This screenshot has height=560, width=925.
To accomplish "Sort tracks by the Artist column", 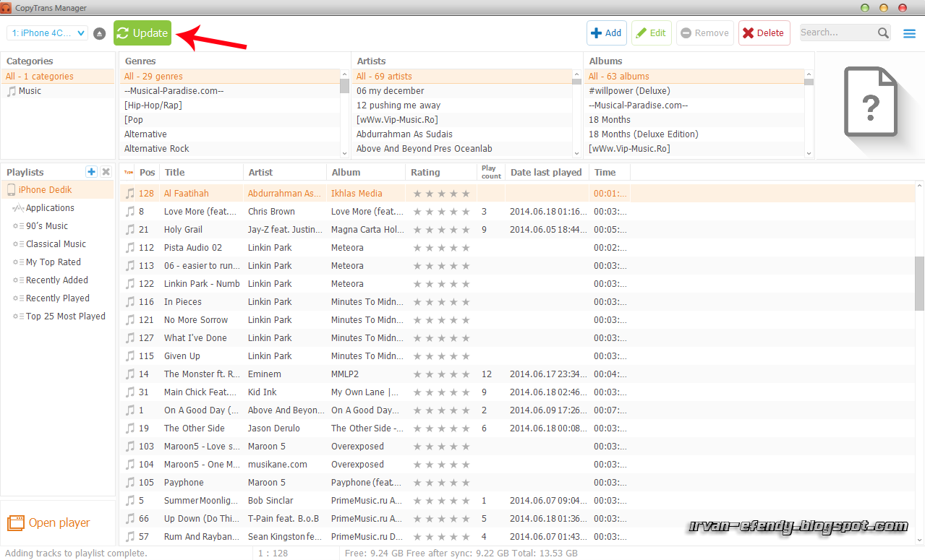I will (x=285, y=173).
